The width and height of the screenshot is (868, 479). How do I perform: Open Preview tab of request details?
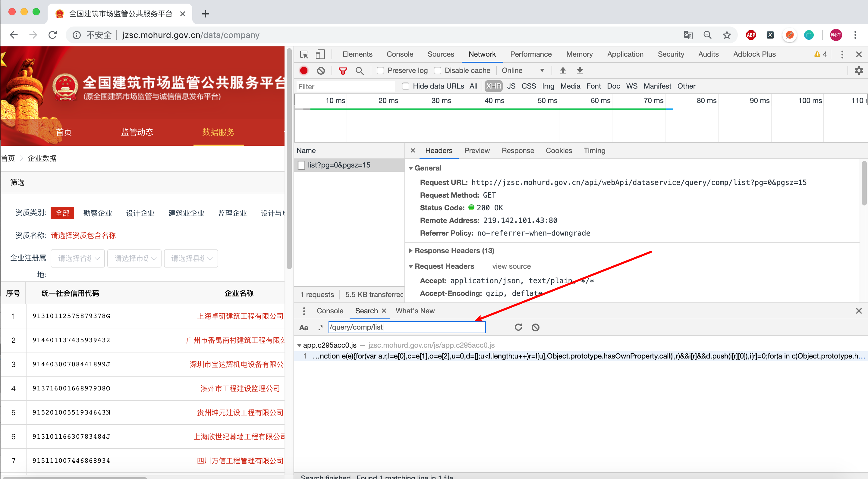[477, 151]
